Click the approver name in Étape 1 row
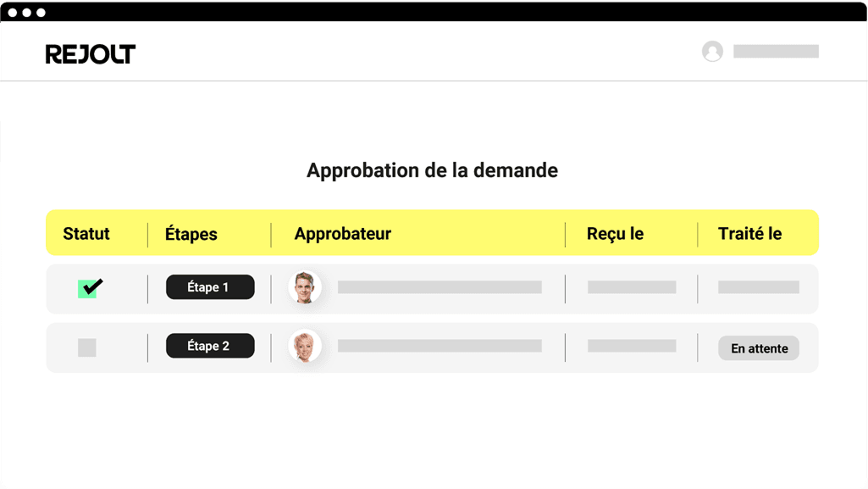Image resolution: width=868 pixels, height=489 pixels. click(x=440, y=287)
